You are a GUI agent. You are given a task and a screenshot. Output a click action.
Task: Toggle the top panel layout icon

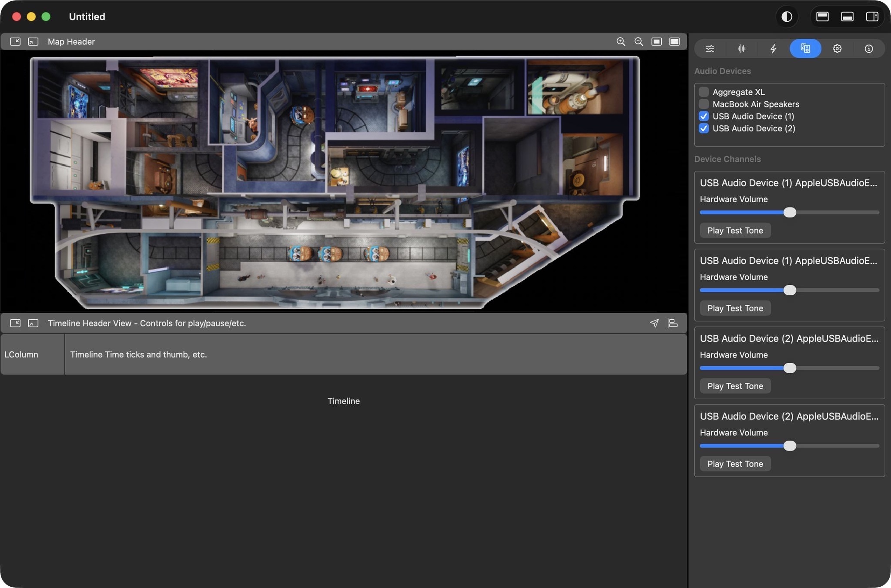tap(822, 17)
